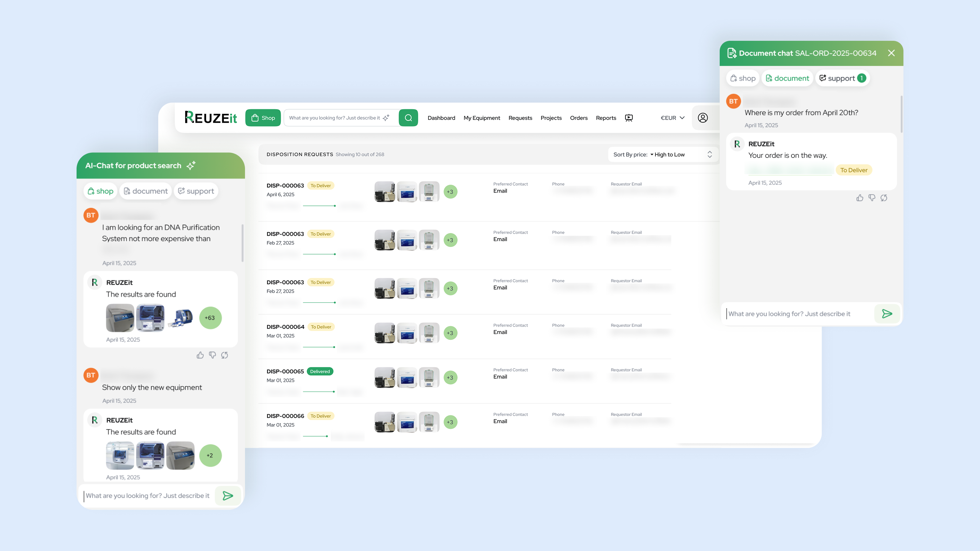Thumbs down first product search result
This screenshot has height=551, width=980.
click(212, 355)
